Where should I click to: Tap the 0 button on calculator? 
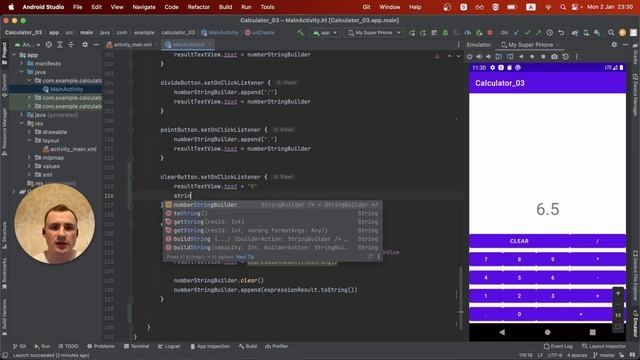519,314
